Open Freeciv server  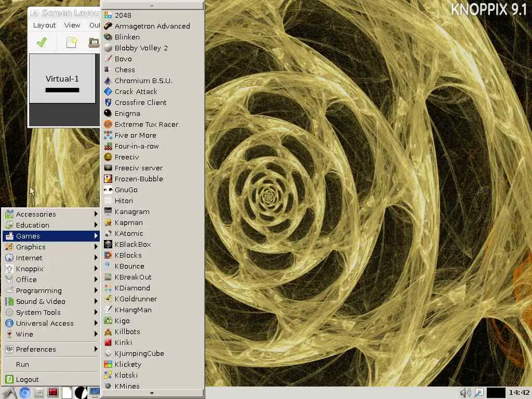point(153,168)
